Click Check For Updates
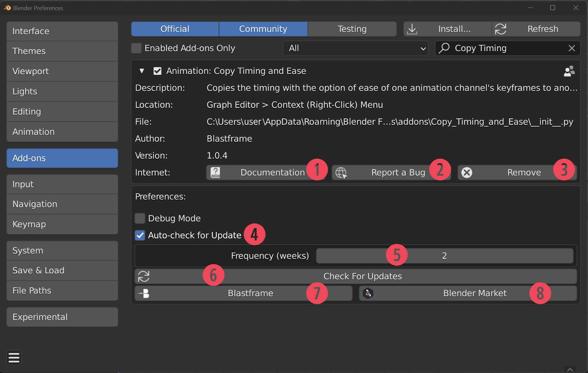The height and width of the screenshot is (373, 588). (356, 276)
